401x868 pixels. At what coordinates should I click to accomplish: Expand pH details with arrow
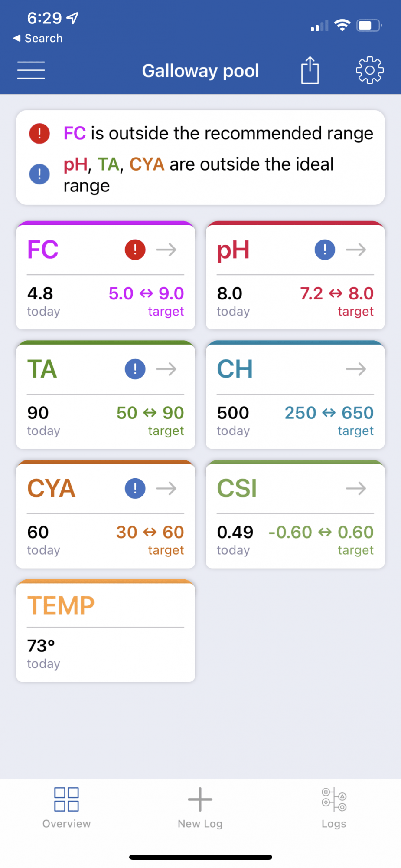(x=356, y=250)
